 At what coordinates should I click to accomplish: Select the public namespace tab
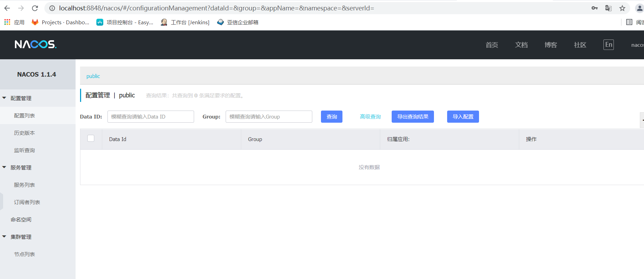pos(93,76)
